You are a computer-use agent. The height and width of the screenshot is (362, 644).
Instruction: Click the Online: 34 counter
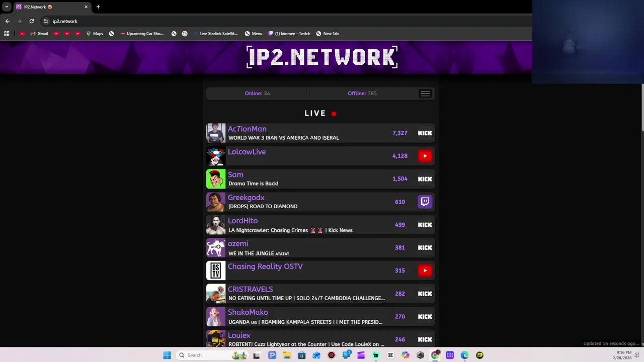tap(257, 94)
